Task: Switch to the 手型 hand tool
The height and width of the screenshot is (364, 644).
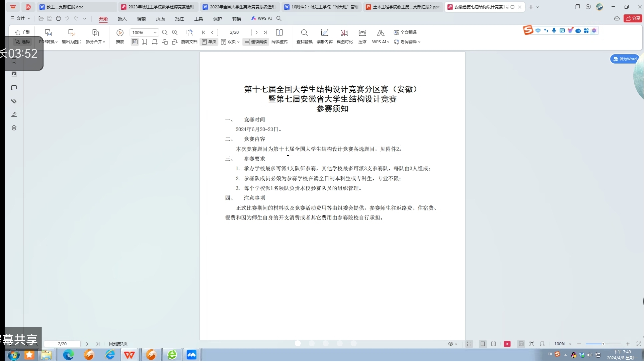Action: (x=22, y=32)
